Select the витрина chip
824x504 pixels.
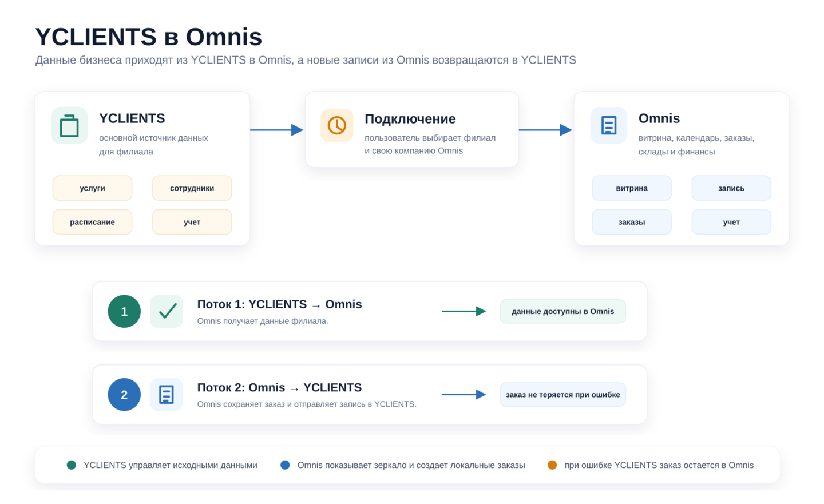632,188
